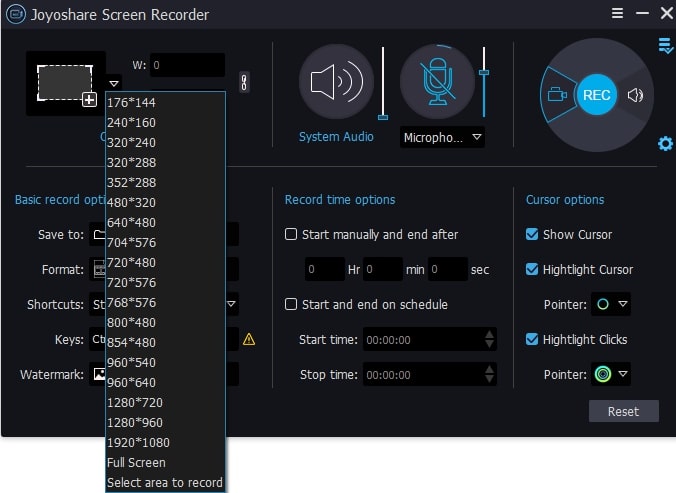Open the capture area size dropdown arrow
The image size is (676, 493).
pos(114,83)
